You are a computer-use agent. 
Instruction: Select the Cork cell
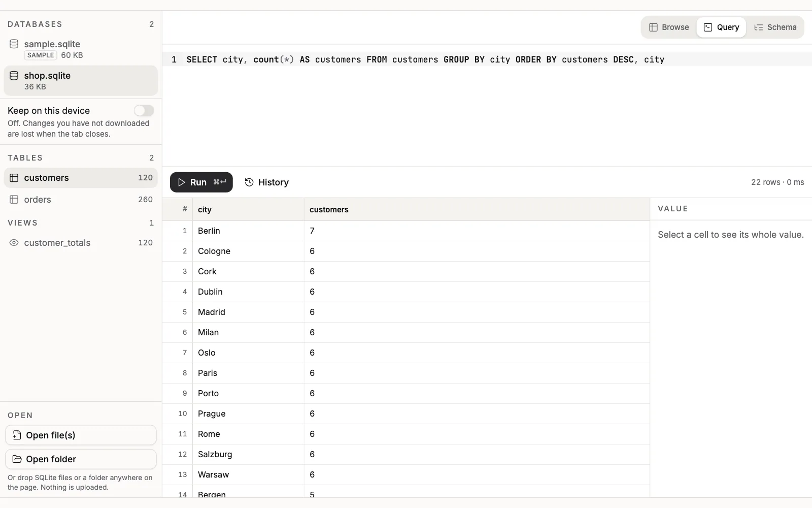pos(248,271)
